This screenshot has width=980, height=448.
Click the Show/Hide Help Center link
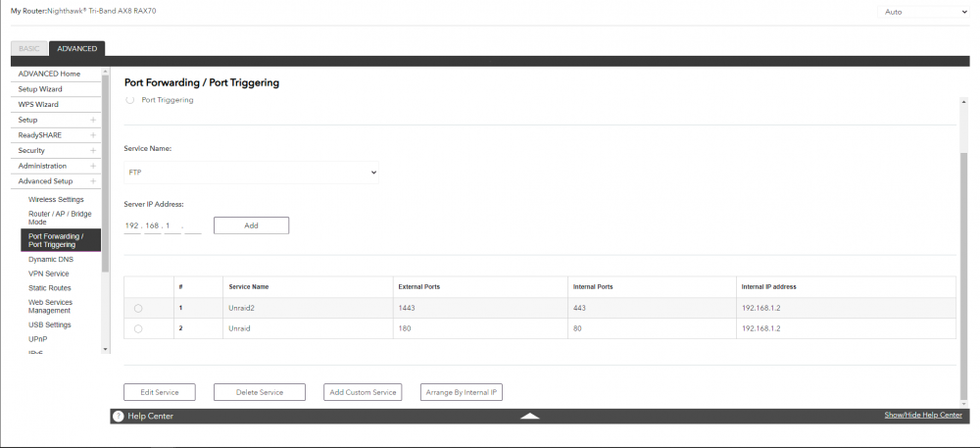[923, 415]
